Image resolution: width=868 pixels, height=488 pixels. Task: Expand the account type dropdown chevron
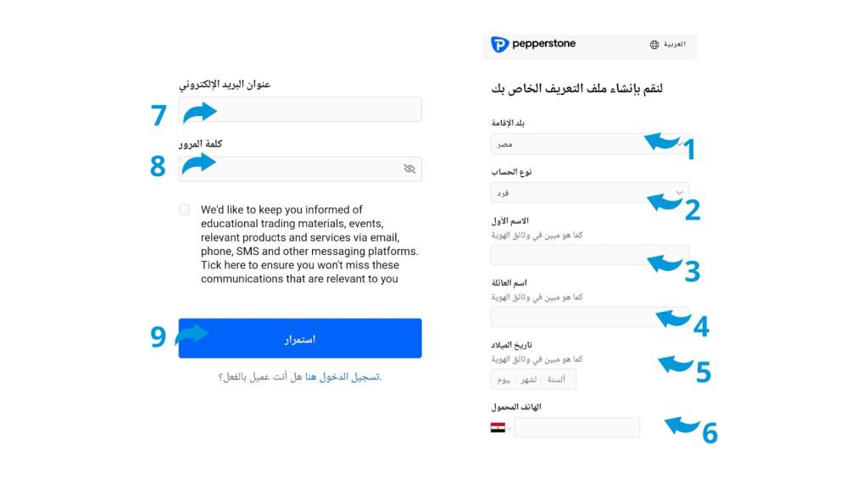tap(679, 193)
